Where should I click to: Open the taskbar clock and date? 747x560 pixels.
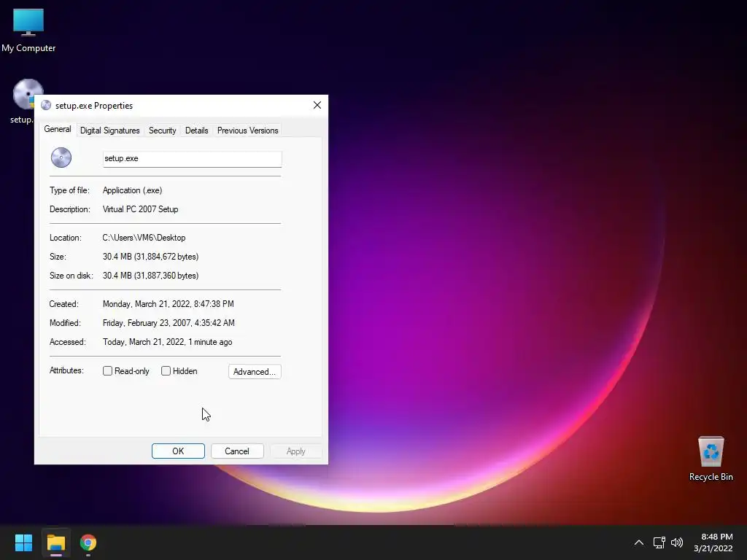[x=713, y=542]
